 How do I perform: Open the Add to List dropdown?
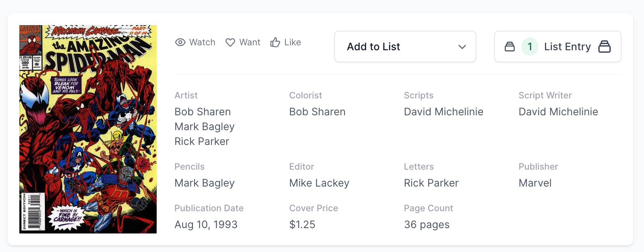click(x=405, y=47)
